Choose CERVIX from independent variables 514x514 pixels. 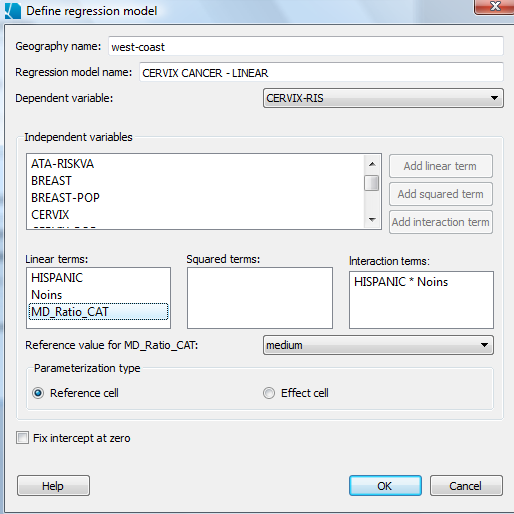50,215
